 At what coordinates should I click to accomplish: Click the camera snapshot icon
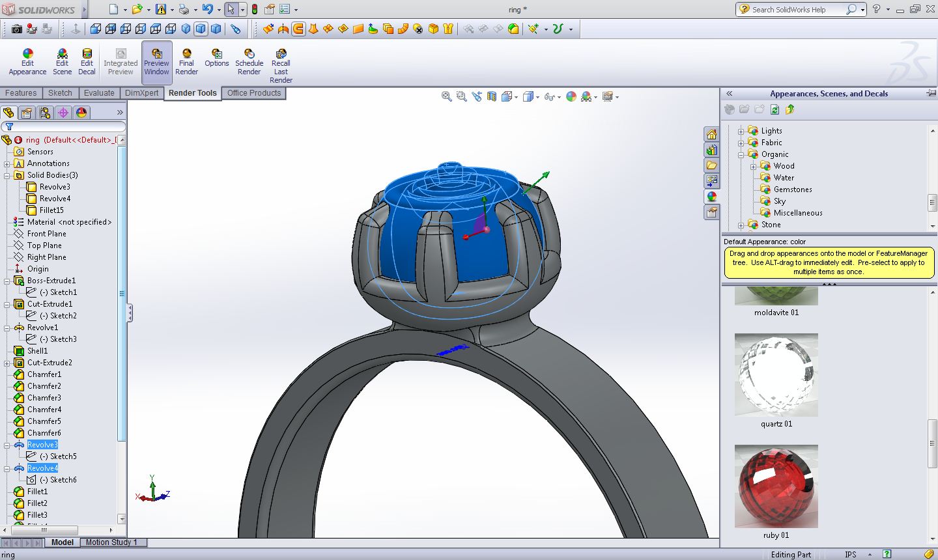tap(17, 29)
